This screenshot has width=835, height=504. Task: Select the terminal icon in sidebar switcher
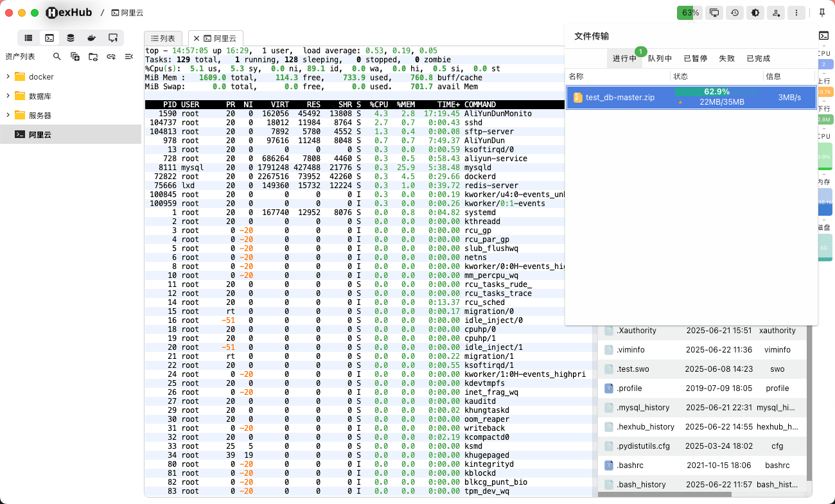[x=49, y=38]
